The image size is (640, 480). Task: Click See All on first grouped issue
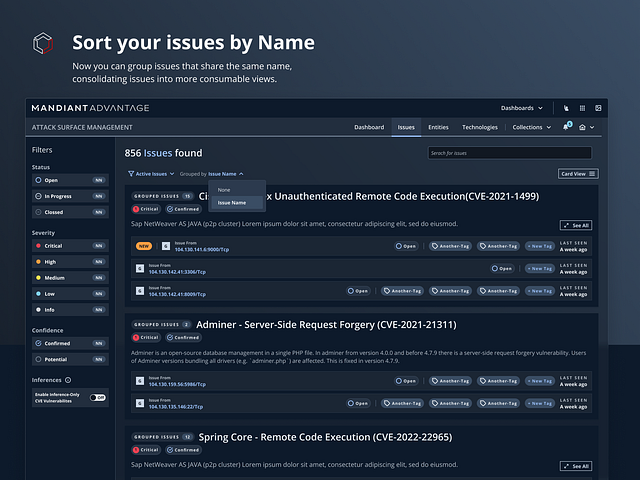576,225
